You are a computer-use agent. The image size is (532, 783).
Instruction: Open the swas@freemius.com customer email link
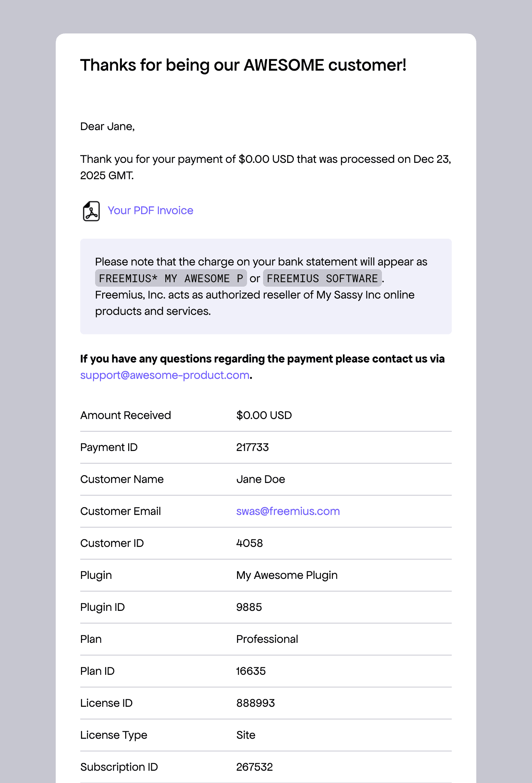pyautogui.click(x=288, y=511)
